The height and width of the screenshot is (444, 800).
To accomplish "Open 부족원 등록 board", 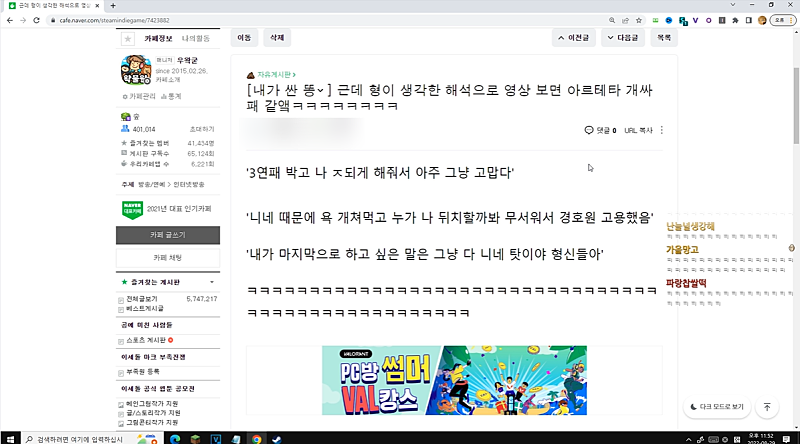I will pyautogui.click(x=143, y=372).
